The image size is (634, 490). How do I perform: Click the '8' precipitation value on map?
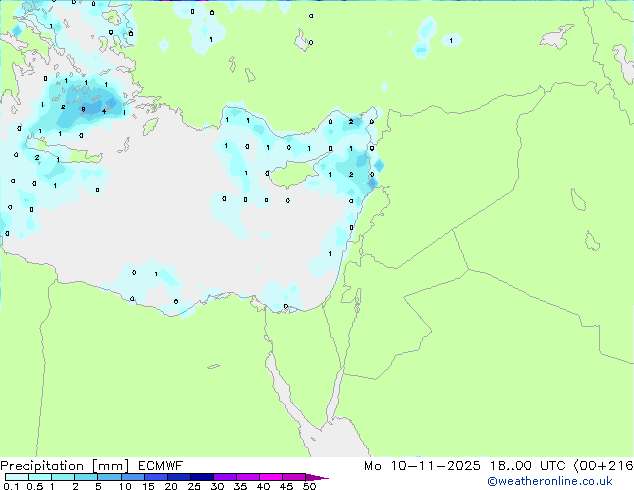83,109
